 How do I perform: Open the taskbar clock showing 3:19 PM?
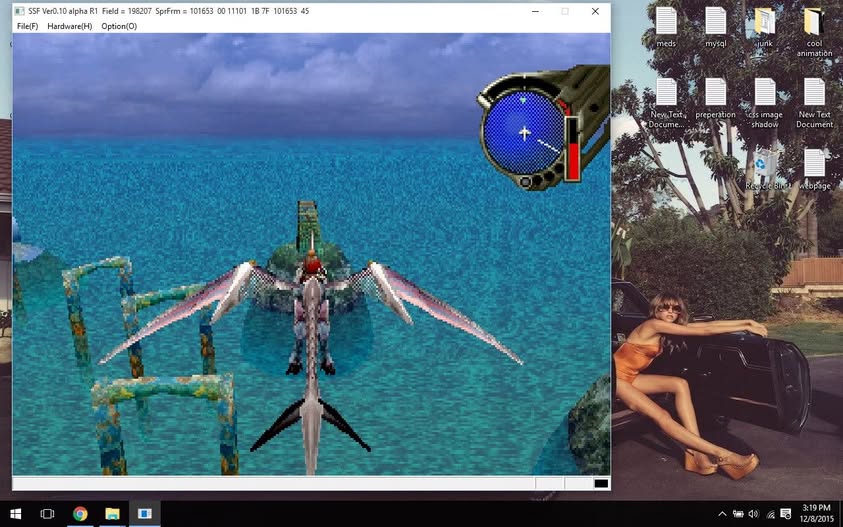click(816, 514)
